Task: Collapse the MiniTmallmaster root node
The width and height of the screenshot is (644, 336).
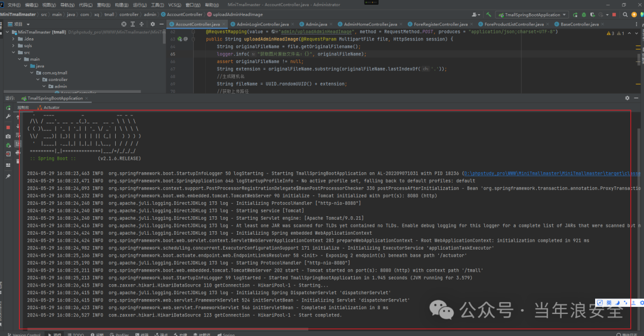Action: 7,32
